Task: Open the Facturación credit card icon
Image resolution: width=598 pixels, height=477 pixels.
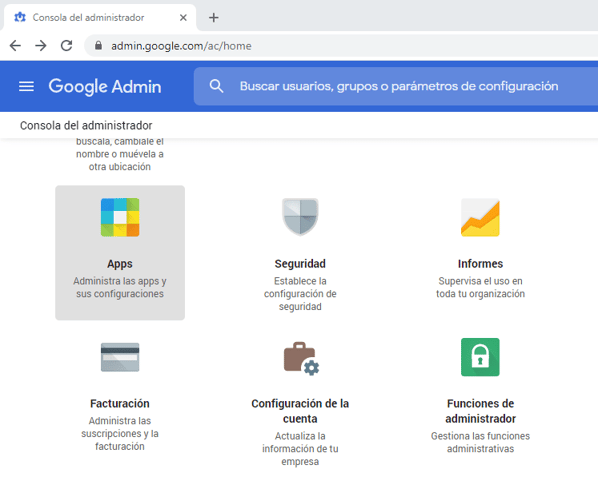Action: [120, 357]
